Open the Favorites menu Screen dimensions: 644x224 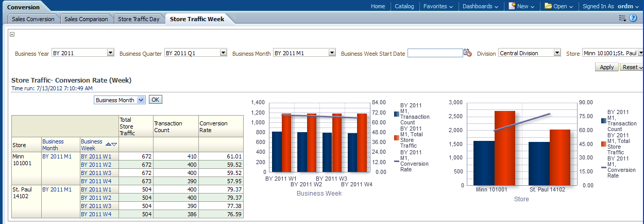[x=437, y=6]
